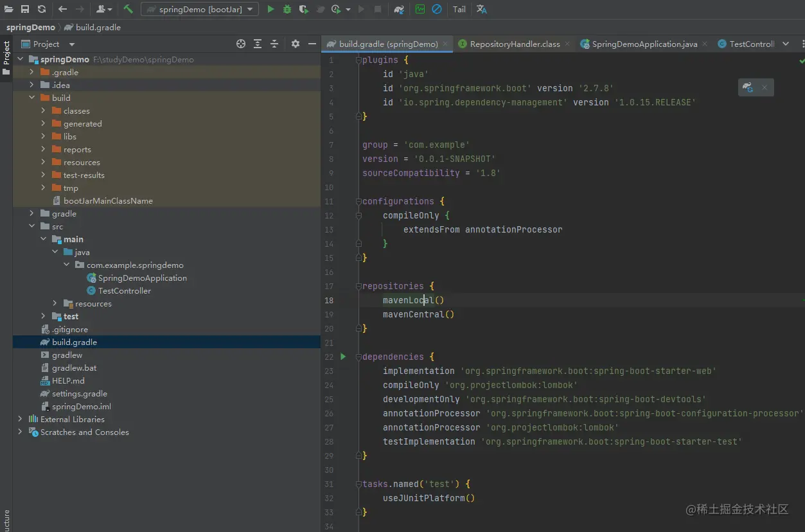Click the Select Opened File target icon
This screenshot has height=532, width=805.
241,44
